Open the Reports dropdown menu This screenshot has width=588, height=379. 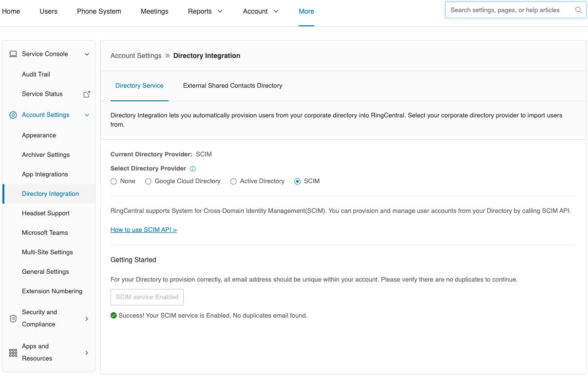click(205, 11)
